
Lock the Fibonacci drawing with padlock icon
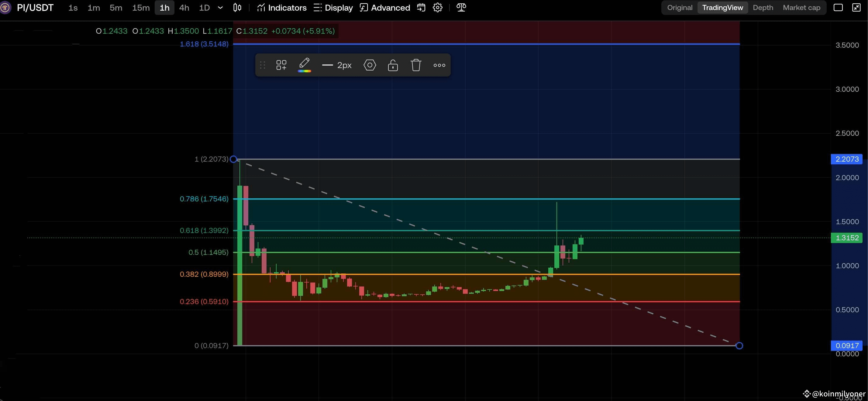tap(393, 65)
